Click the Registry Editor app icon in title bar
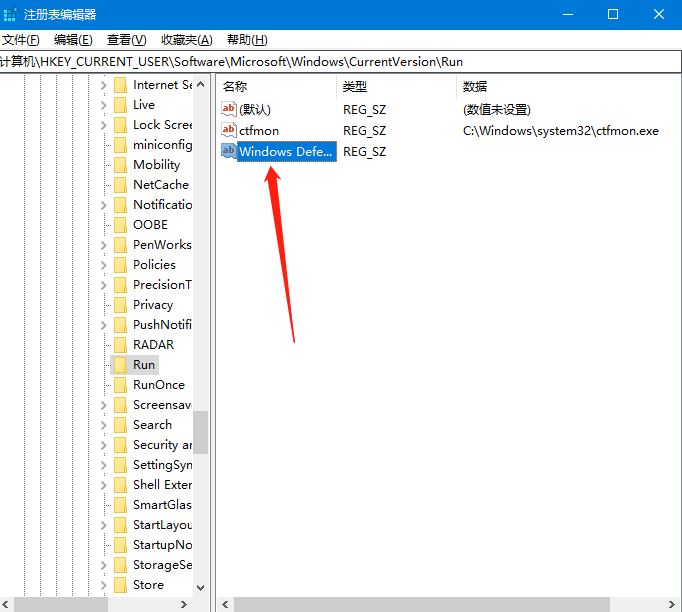This screenshot has width=682, height=612. pyautogui.click(x=10, y=14)
